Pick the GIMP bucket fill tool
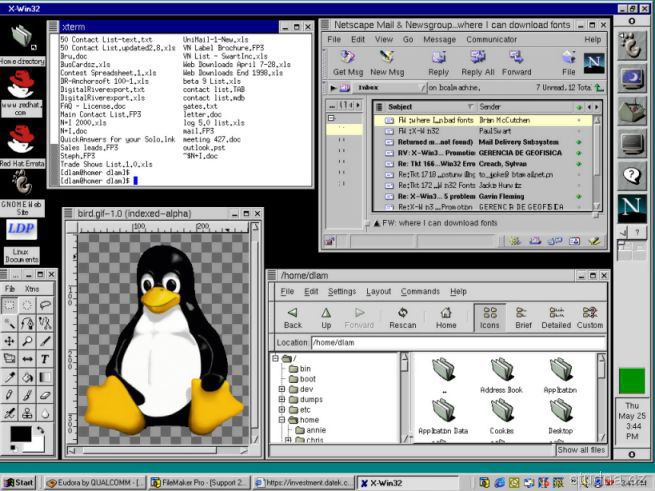The height and width of the screenshot is (491, 655). (x=27, y=377)
